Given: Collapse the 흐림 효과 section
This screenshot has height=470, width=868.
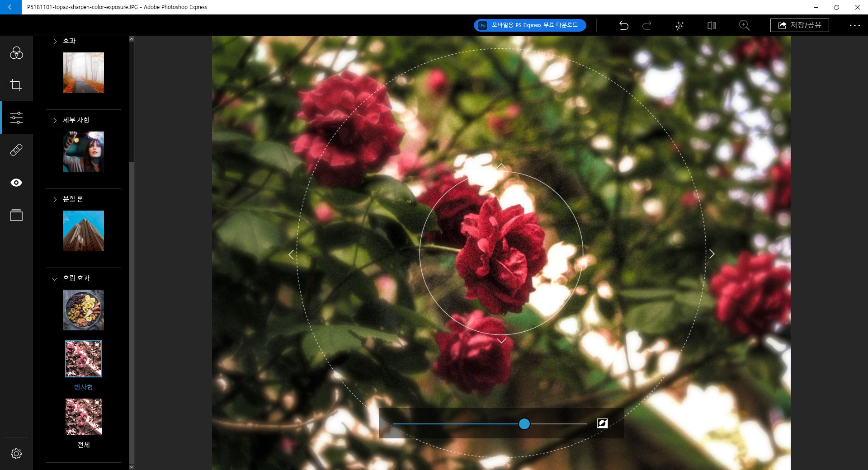Looking at the screenshot, I should pos(55,279).
